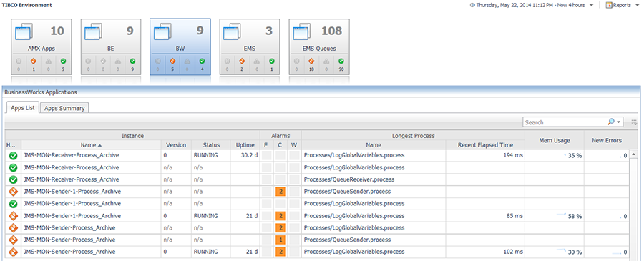The height and width of the screenshot is (261, 644).
Task: Click the 30 % memory usage value
Action: [x=575, y=252]
